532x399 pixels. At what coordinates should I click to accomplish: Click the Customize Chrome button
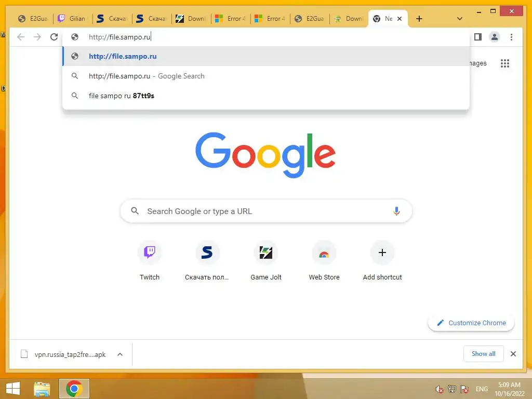[x=471, y=323]
